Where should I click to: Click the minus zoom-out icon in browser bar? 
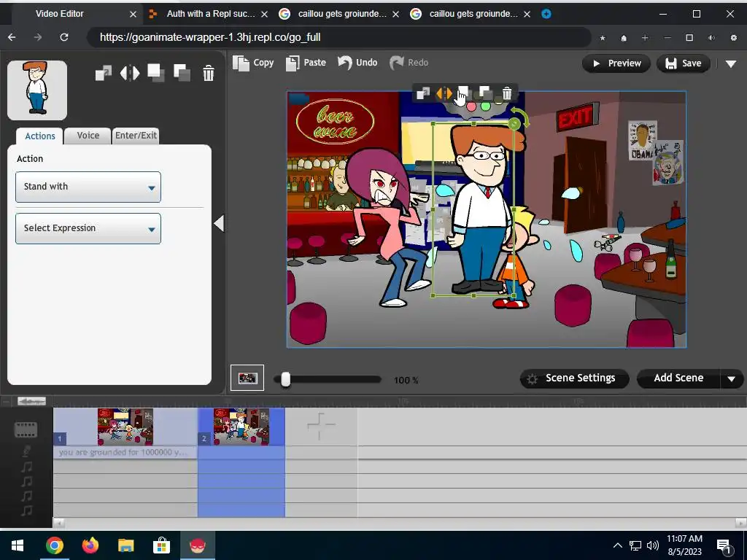pos(667,38)
